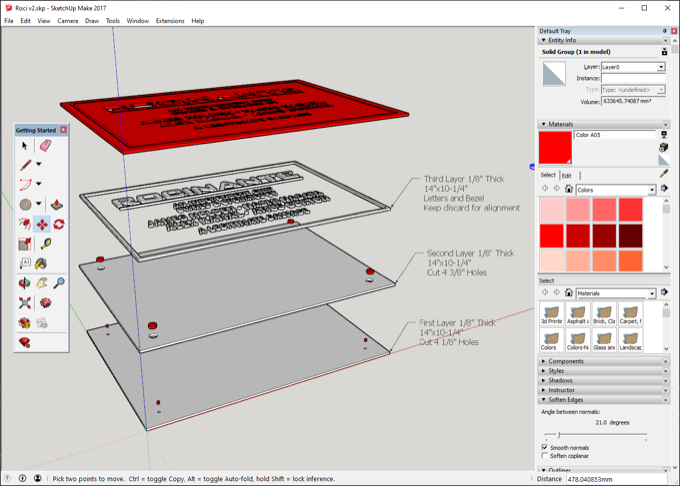The width and height of the screenshot is (680, 486).
Task: Click the Zoom Extents tool
Action: (x=25, y=303)
